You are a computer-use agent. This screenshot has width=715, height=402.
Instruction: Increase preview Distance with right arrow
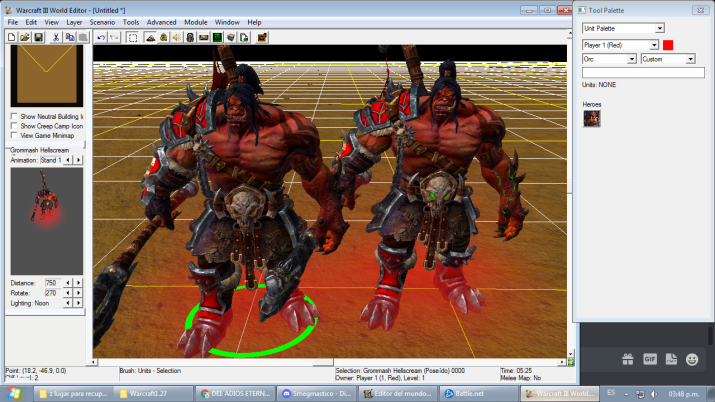pos(78,283)
